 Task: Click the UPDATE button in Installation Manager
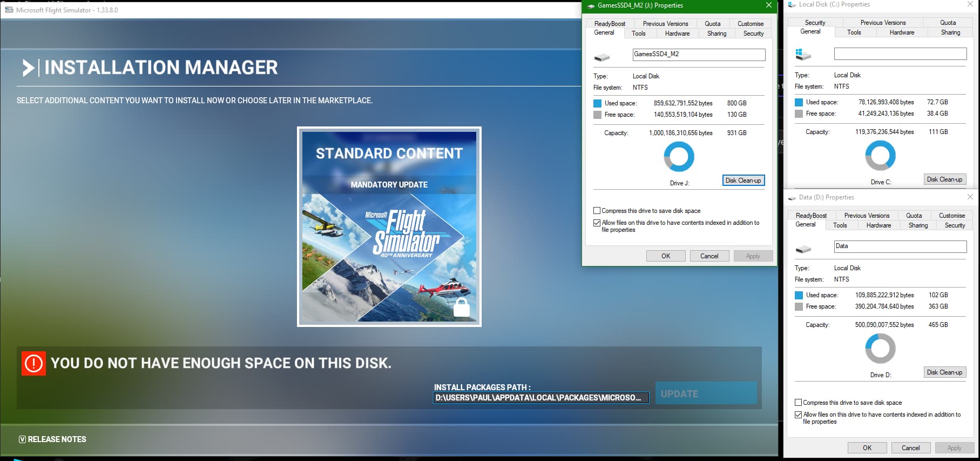coord(706,394)
